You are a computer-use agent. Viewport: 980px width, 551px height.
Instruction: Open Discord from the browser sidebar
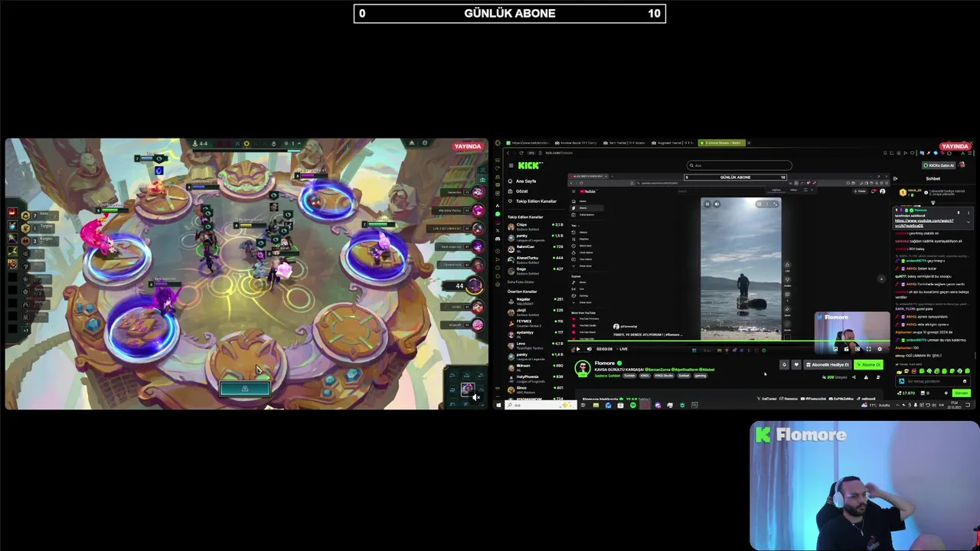(x=498, y=239)
